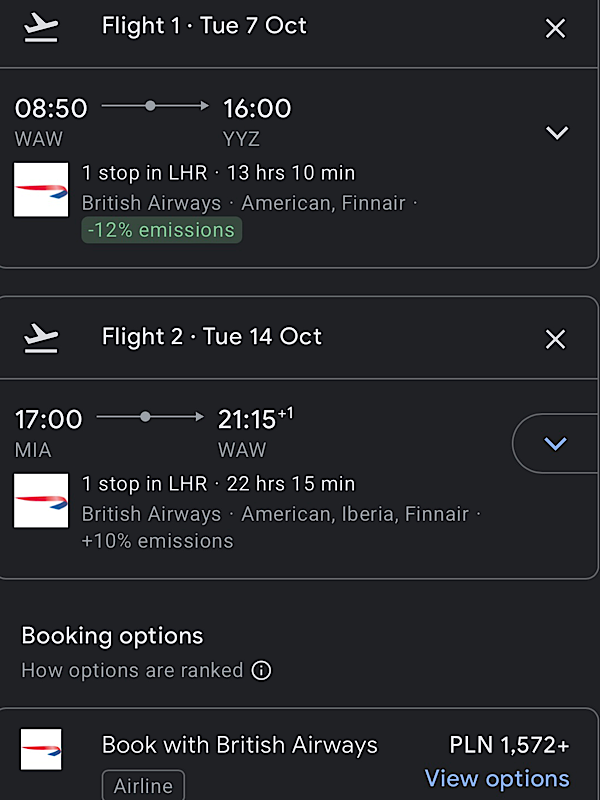Image resolution: width=600 pixels, height=800 pixels.
Task: Click British Airways logo in booking options
Action: coord(41,749)
